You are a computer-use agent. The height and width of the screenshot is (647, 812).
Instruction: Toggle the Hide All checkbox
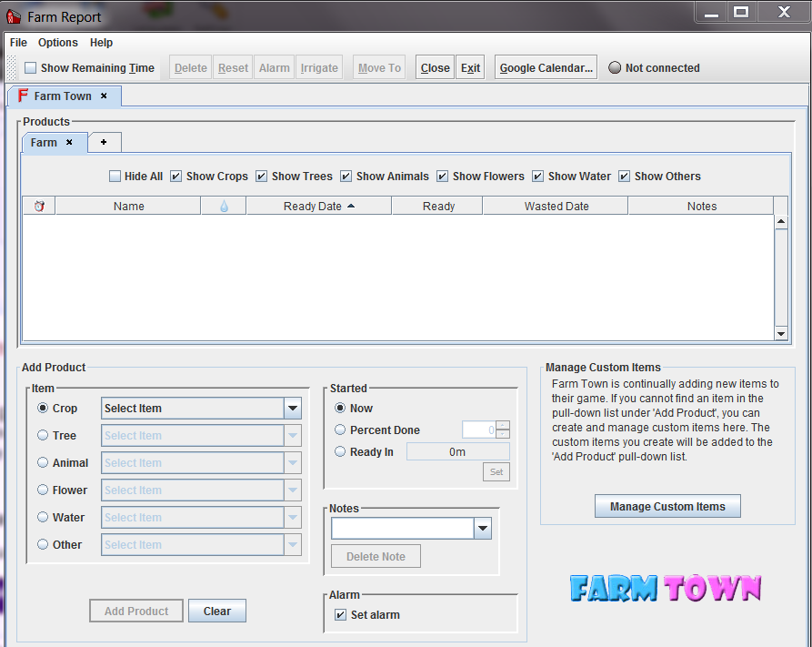coord(115,177)
